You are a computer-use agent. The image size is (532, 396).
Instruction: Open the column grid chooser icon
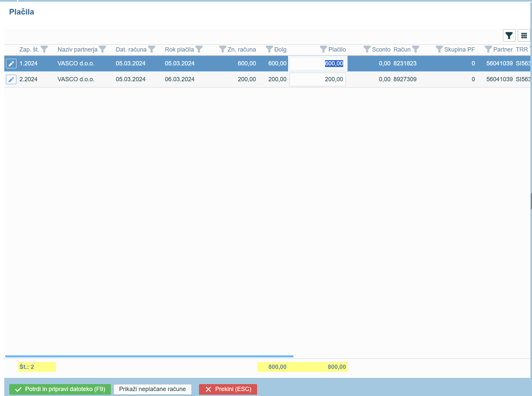(x=524, y=35)
